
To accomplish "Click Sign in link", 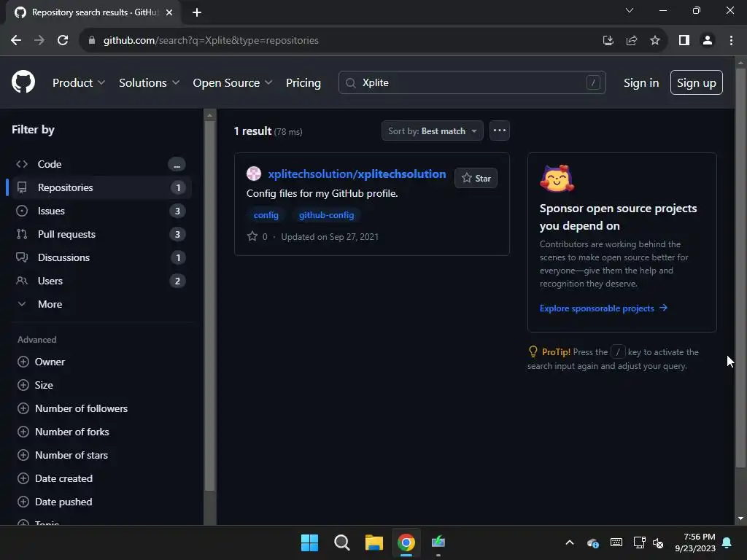I will pyautogui.click(x=641, y=82).
